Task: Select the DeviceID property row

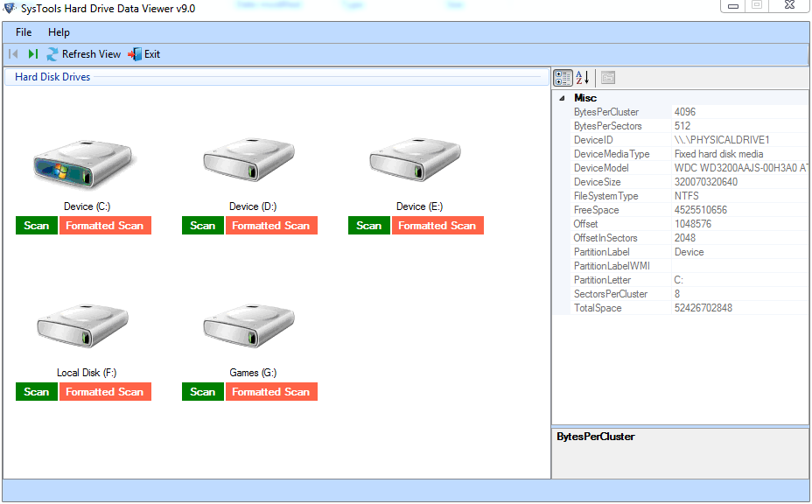Action: (689, 140)
